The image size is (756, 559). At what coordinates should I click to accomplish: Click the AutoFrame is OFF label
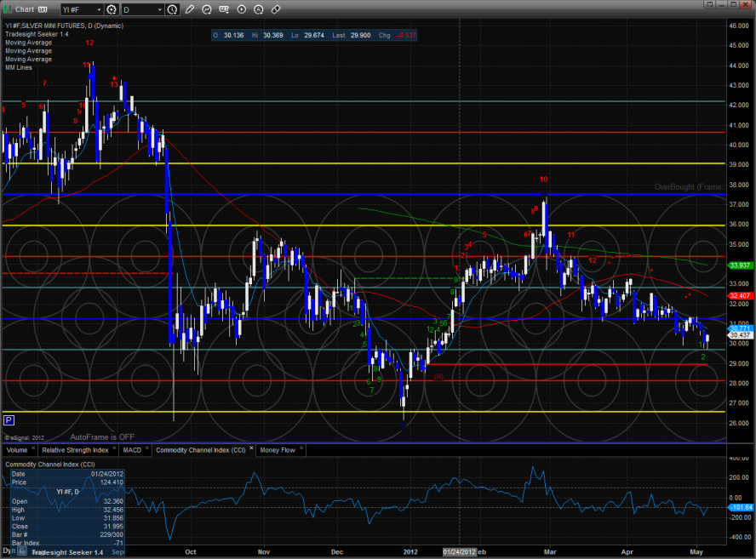point(100,435)
